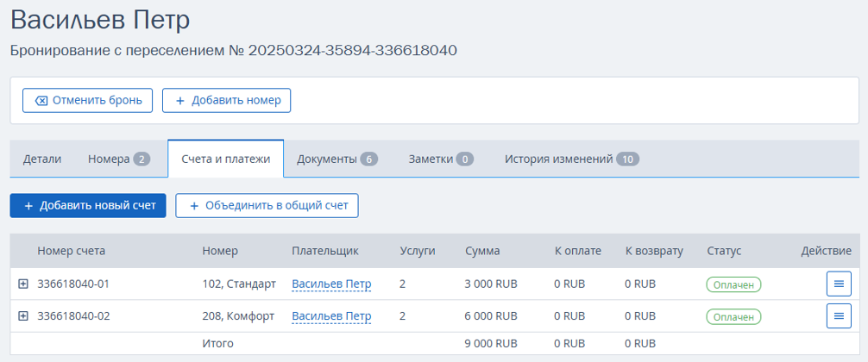Click Оплачен status badge of first invoice
Viewport: 868px width, 362px height.
(x=733, y=284)
